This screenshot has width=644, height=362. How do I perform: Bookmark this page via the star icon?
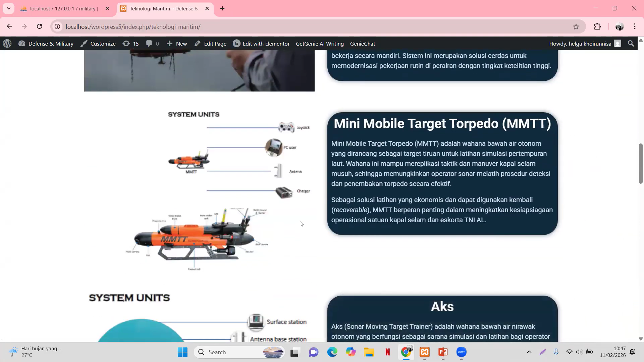pos(576,26)
